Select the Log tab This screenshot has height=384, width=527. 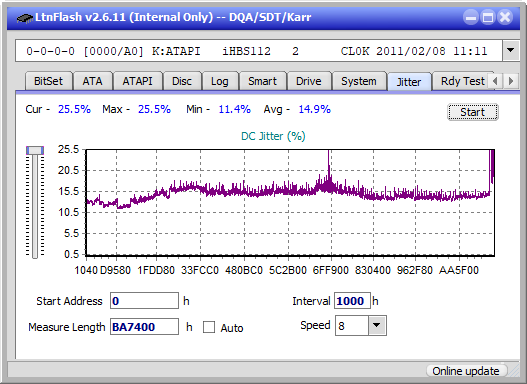point(220,81)
